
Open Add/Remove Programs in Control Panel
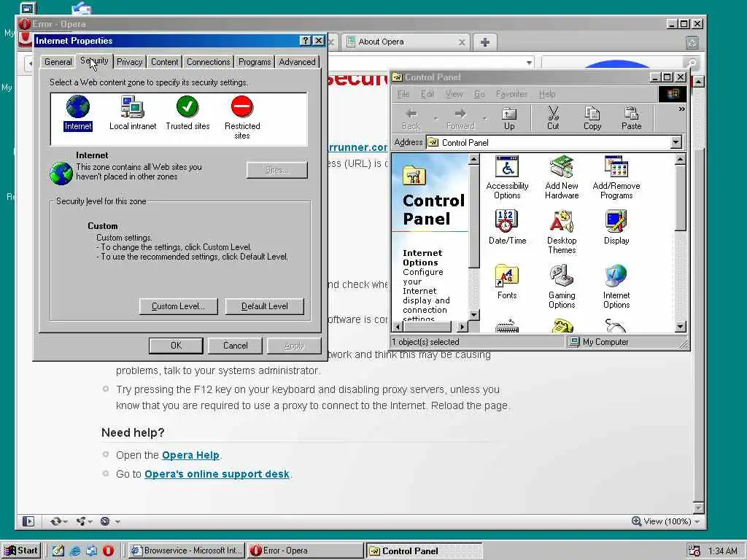(616, 177)
